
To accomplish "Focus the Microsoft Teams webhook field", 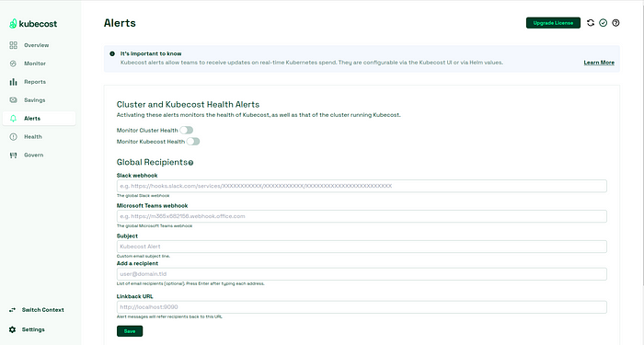I will (x=362, y=216).
